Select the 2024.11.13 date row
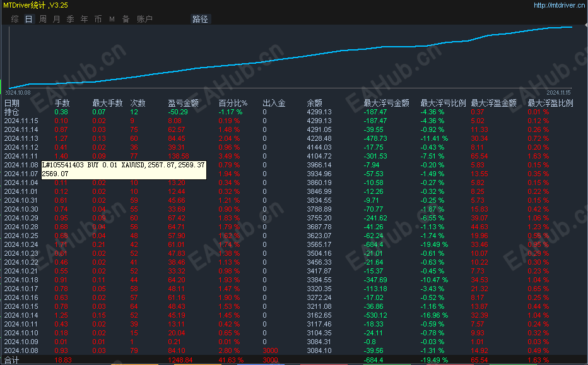 click(x=21, y=138)
